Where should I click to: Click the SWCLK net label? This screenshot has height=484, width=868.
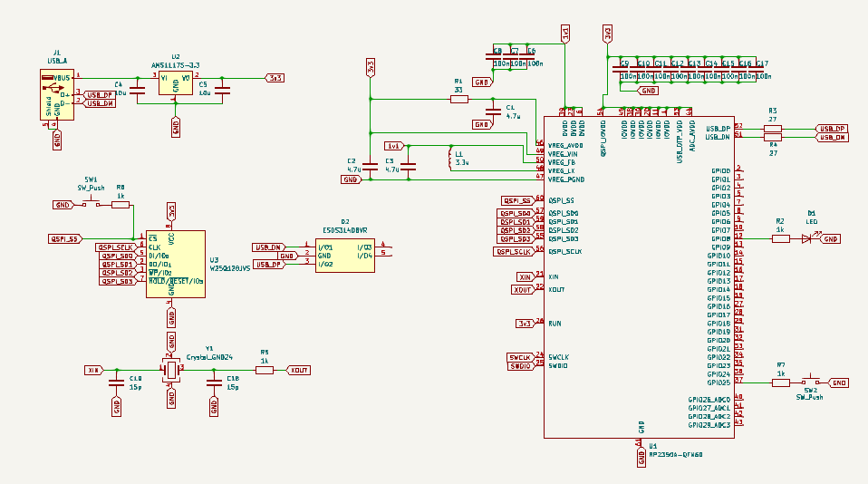pyautogui.click(x=520, y=356)
